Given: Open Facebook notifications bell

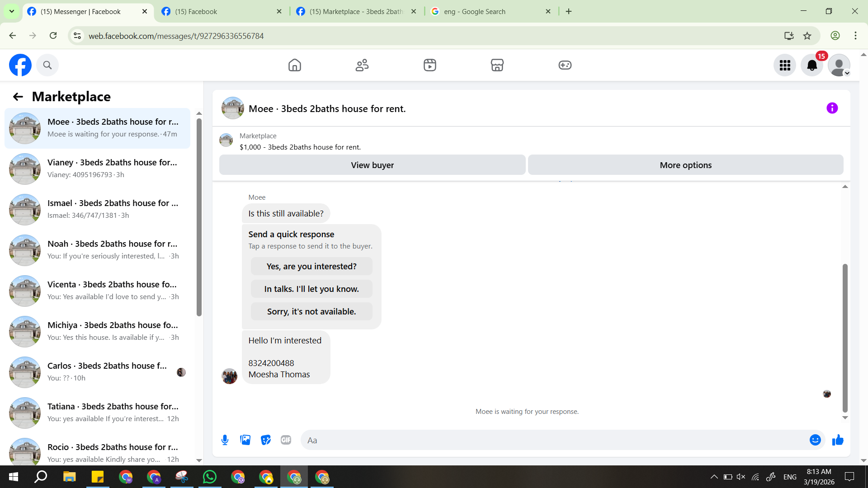Looking at the screenshot, I should (812, 66).
